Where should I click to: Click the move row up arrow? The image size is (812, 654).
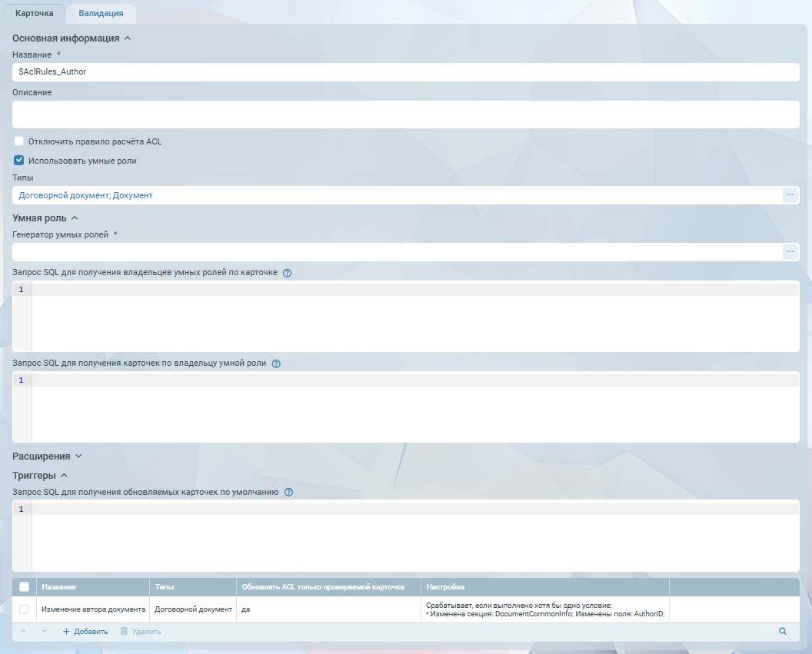click(x=22, y=632)
